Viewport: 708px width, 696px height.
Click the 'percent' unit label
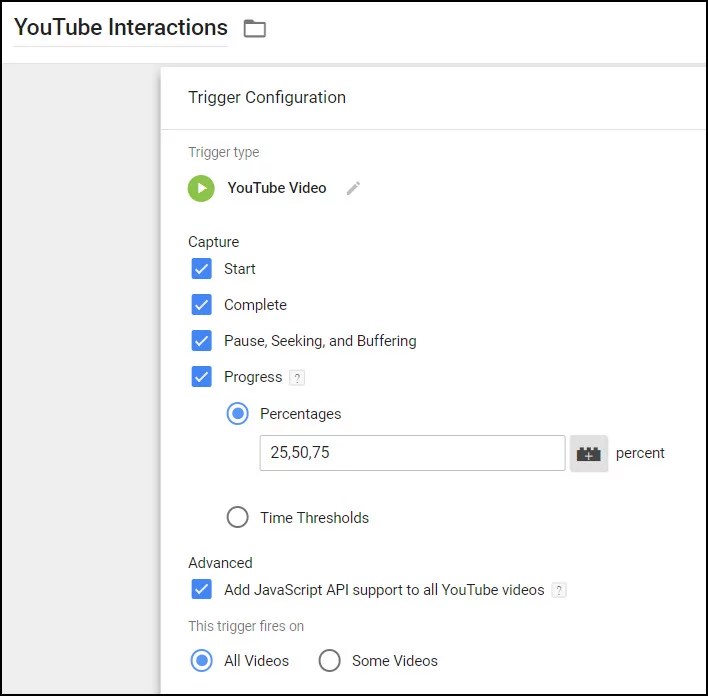[640, 453]
